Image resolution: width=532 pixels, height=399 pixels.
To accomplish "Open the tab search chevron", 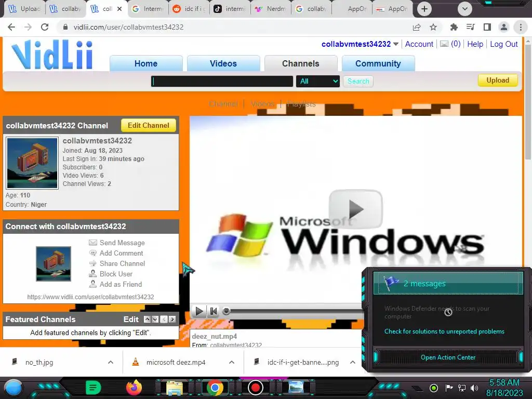I will pos(465,9).
